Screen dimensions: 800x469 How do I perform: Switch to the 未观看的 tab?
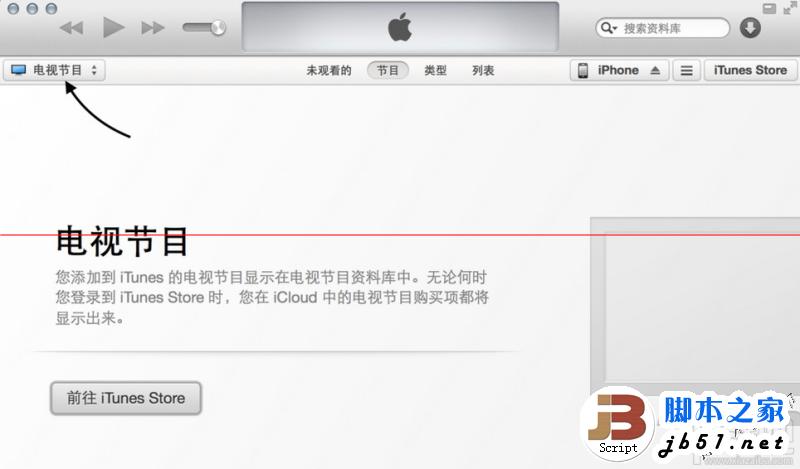click(x=329, y=70)
